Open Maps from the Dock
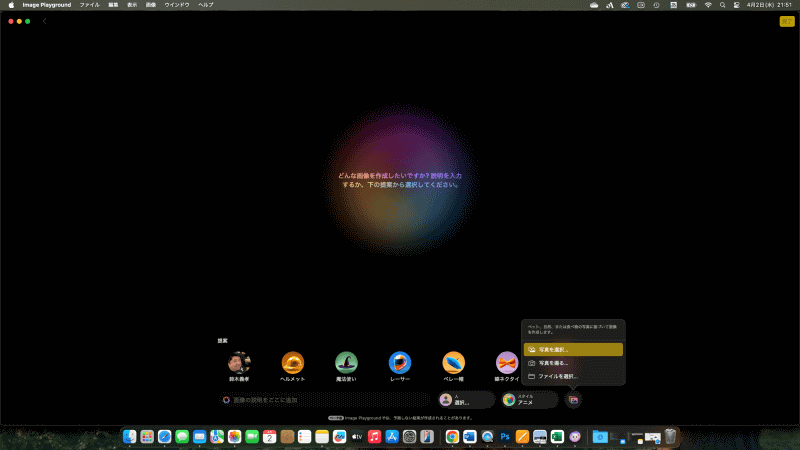800x450 pixels. [x=217, y=437]
